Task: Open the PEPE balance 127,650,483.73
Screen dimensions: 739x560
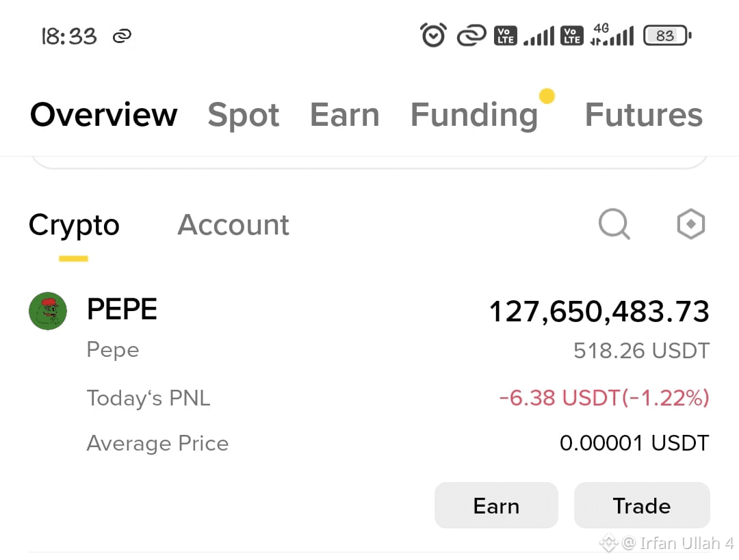Action: [x=599, y=311]
